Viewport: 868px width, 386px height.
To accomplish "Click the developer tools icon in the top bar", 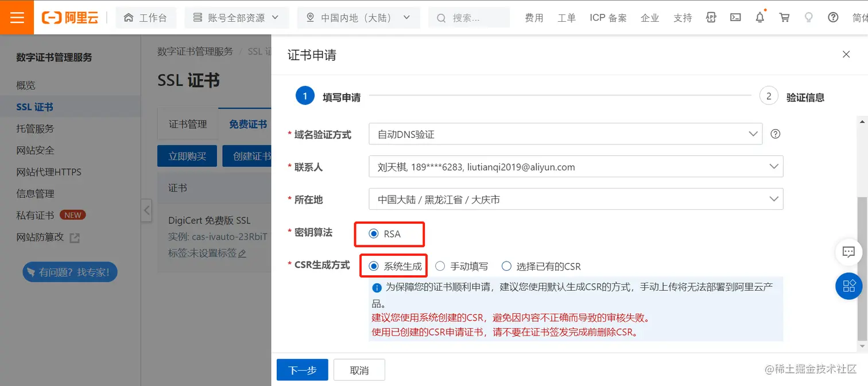I will [x=711, y=18].
